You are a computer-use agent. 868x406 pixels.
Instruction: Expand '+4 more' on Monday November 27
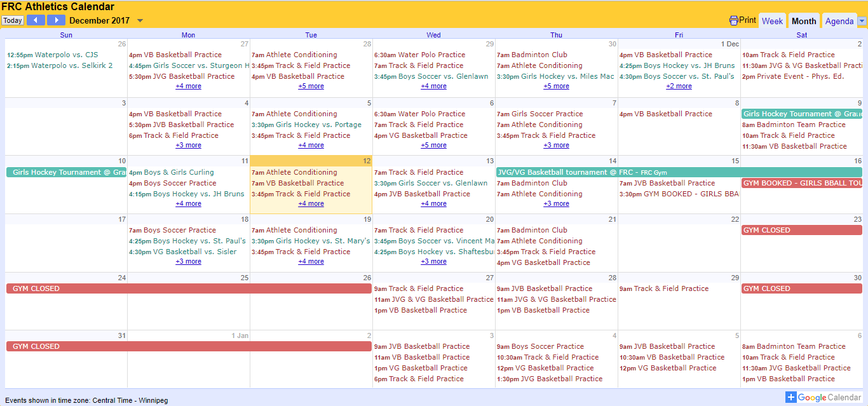pyautogui.click(x=188, y=86)
